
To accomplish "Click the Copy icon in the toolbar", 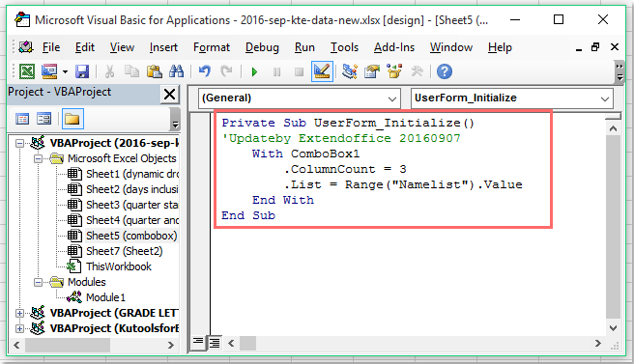I will pyautogui.click(x=131, y=71).
